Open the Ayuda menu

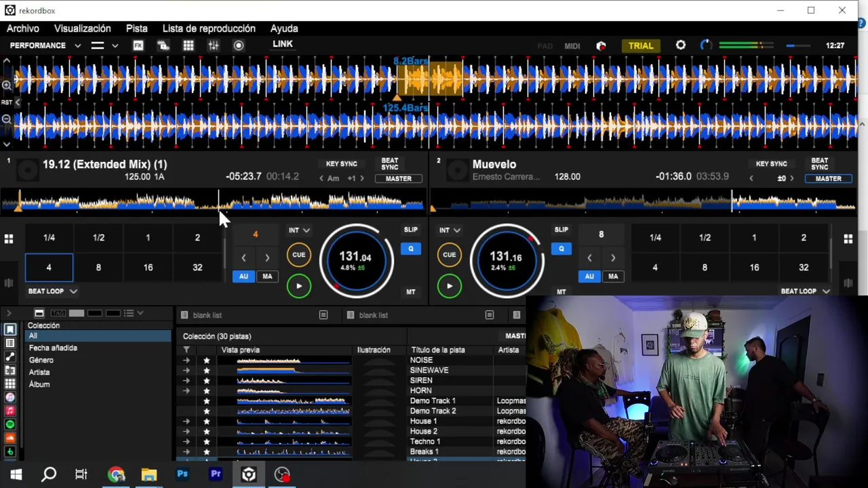pyautogui.click(x=284, y=28)
